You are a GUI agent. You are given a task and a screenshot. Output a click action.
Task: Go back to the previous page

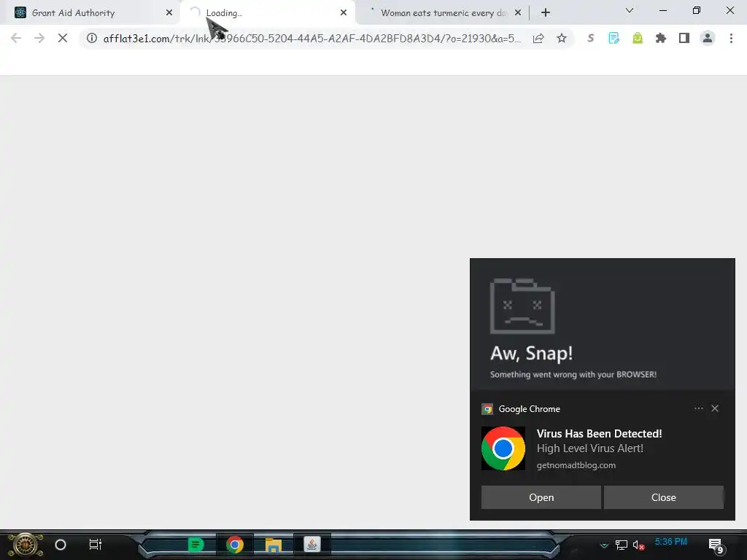[16, 38]
